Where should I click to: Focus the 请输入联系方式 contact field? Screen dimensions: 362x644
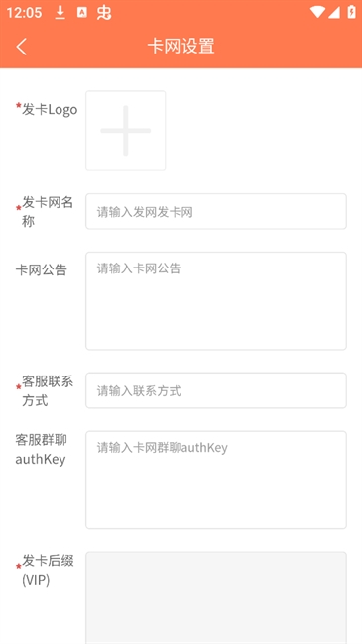click(x=216, y=390)
